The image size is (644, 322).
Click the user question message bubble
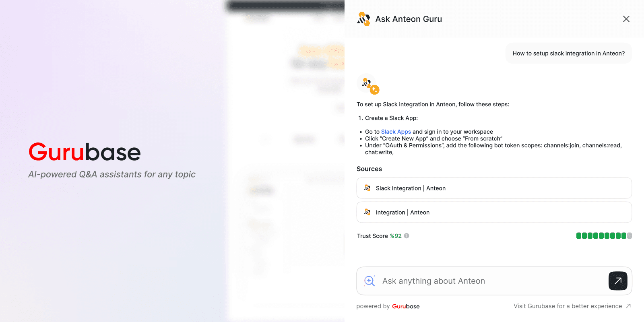click(x=568, y=53)
